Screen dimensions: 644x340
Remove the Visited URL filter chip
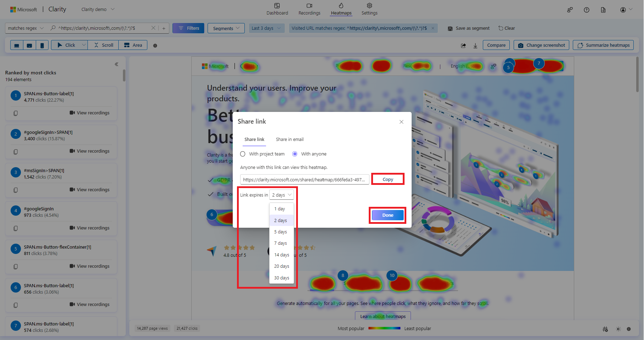coord(433,28)
